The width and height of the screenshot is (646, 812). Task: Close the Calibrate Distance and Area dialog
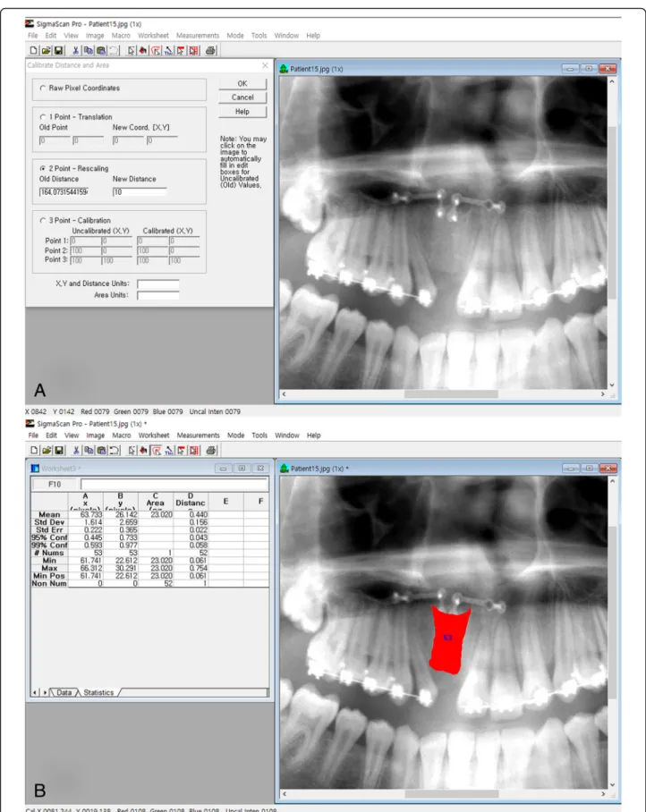[x=265, y=65]
